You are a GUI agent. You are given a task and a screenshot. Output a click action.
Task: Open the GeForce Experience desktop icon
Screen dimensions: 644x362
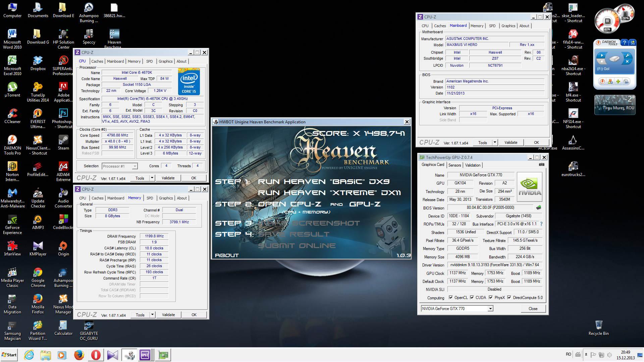coord(12,224)
